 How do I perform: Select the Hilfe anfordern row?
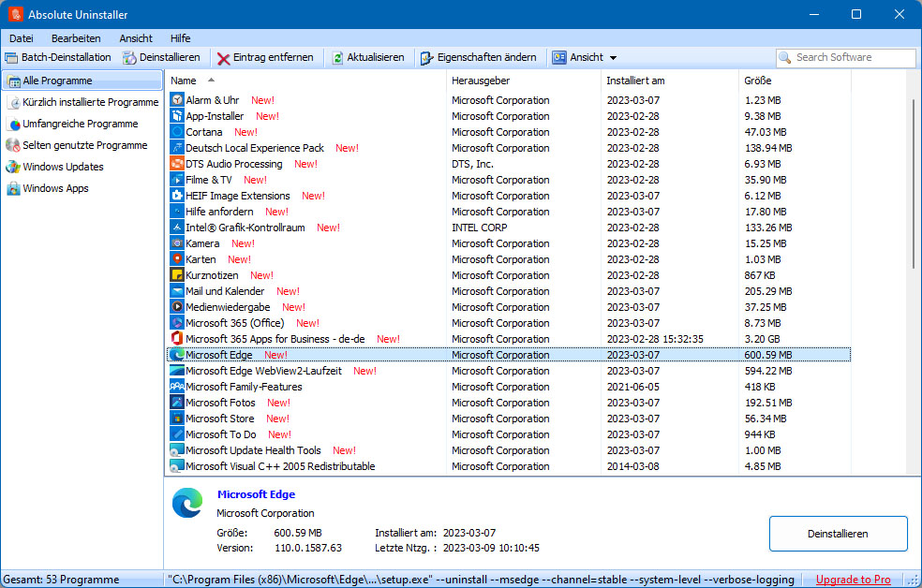[x=509, y=212]
